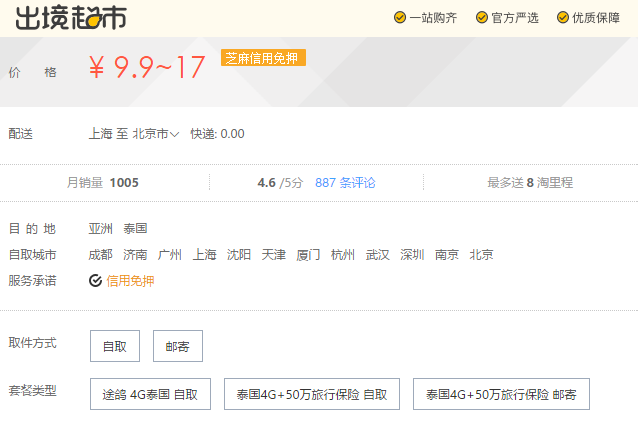Click the 一站购齐 label
Image resolution: width=641 pixels, height=440 pixels.
point(433,18)
